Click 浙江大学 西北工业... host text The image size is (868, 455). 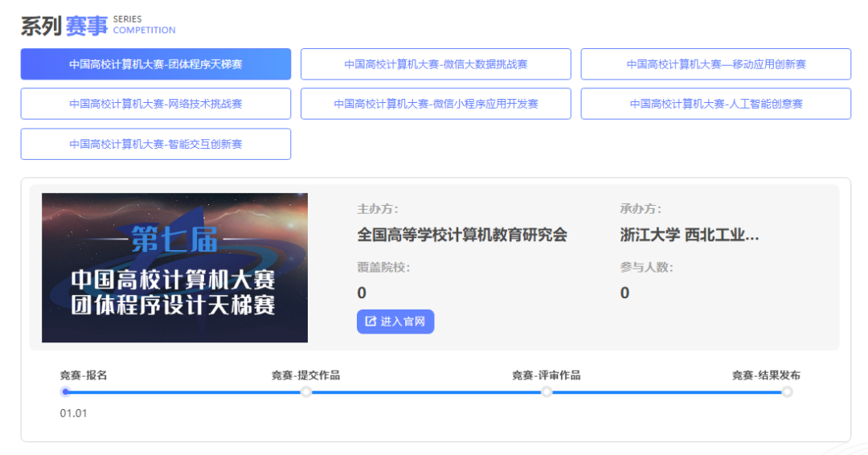pos(690,235)
